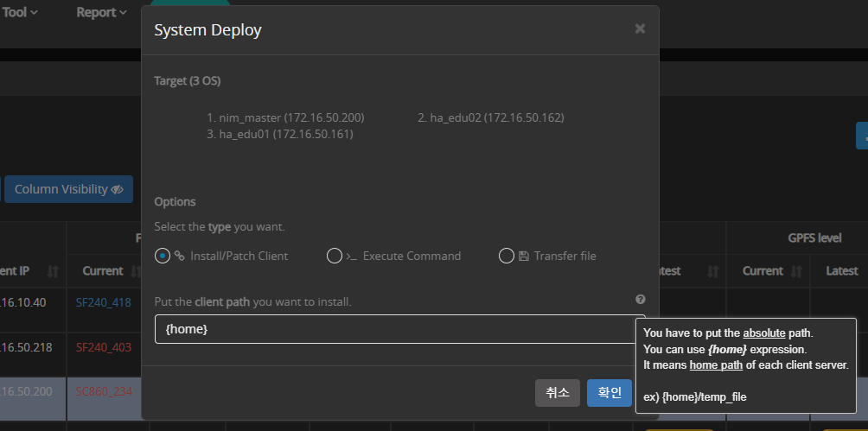Click the floppy disk icon beside Transfer file
Screen dimensions: 868x431
click(523, 257)
